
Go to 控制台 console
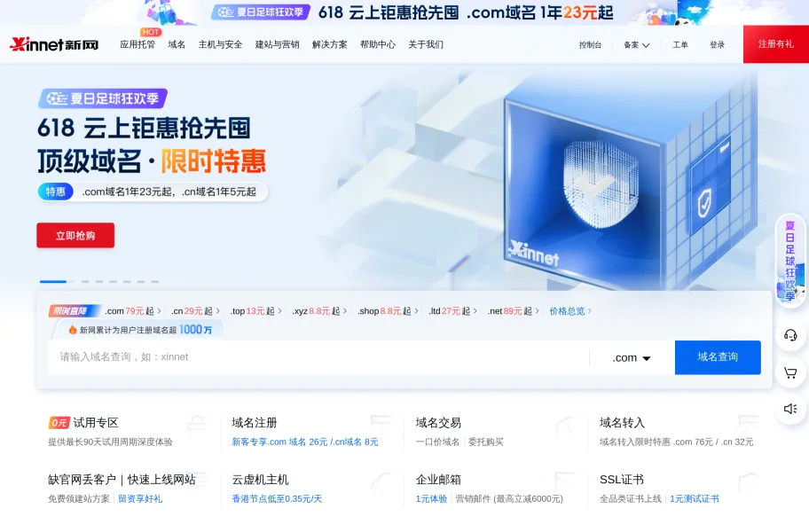point(590,45)
